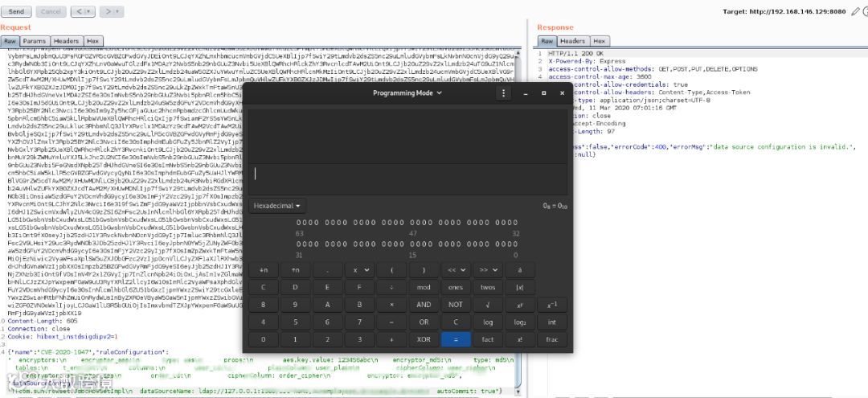
Task: Open the calculator's three-dot menu button
Action: click(502, 93)
